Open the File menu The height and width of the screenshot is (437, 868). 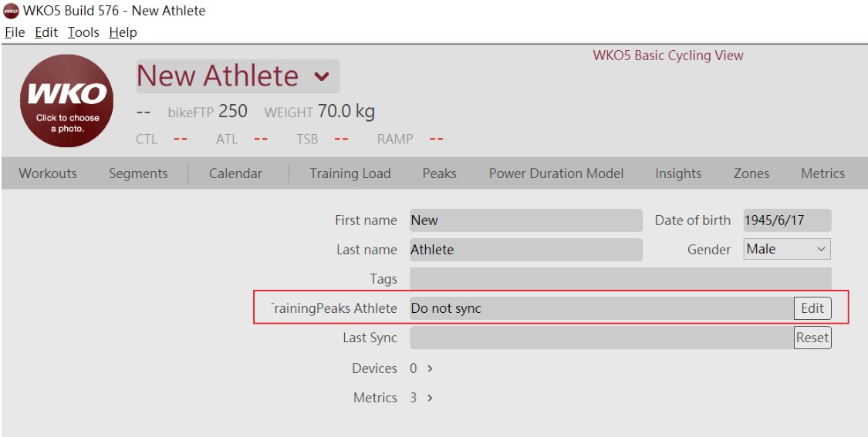[15, 32]
